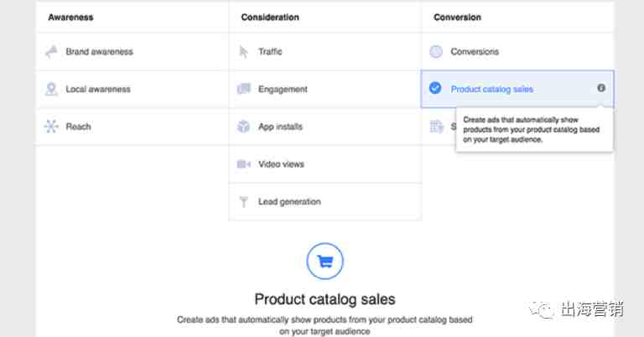644x337 pixels.
Task: Open the info icon beside Product catalog sales
Action: 601,88
